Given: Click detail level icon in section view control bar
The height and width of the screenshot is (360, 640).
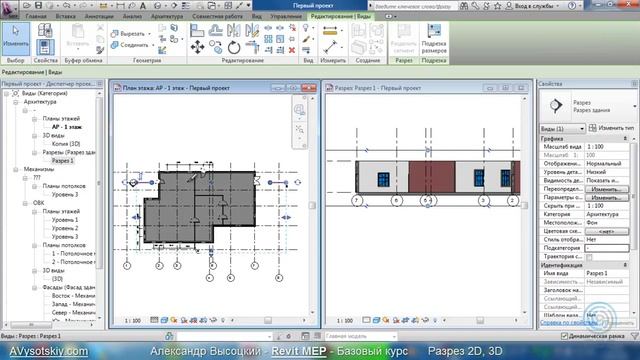Looking at the screenshot, I should (367, 320).
